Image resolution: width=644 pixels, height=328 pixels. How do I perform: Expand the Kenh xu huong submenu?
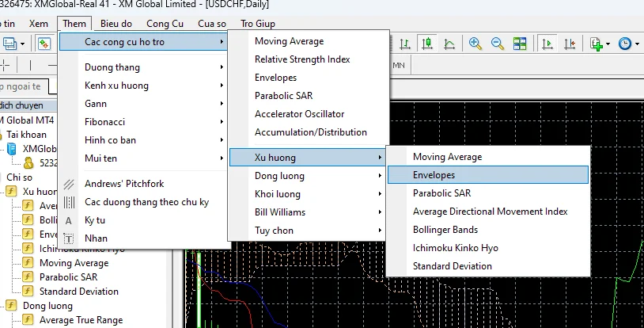click(143, 86)
